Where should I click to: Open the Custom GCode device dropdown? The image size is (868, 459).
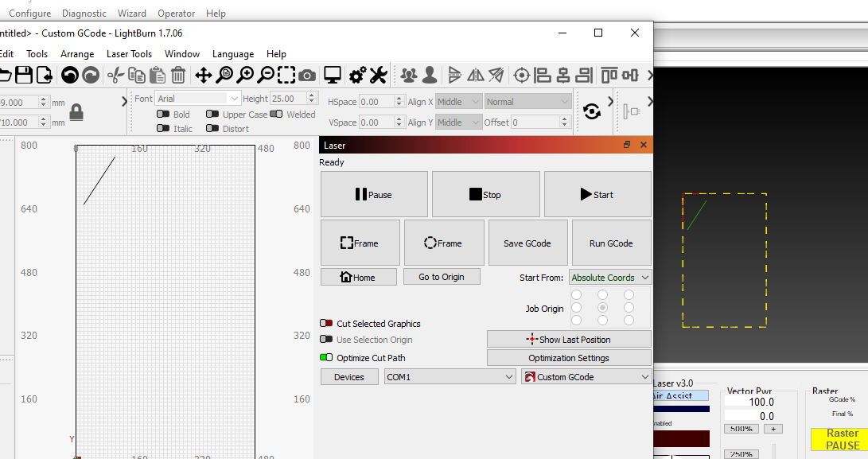[586, 377]
